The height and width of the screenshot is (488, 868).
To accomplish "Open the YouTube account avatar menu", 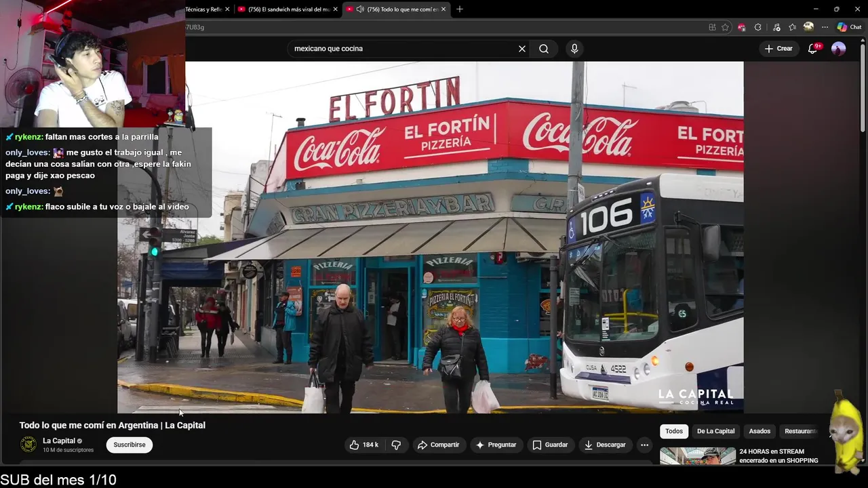I will tap(839, 49).
